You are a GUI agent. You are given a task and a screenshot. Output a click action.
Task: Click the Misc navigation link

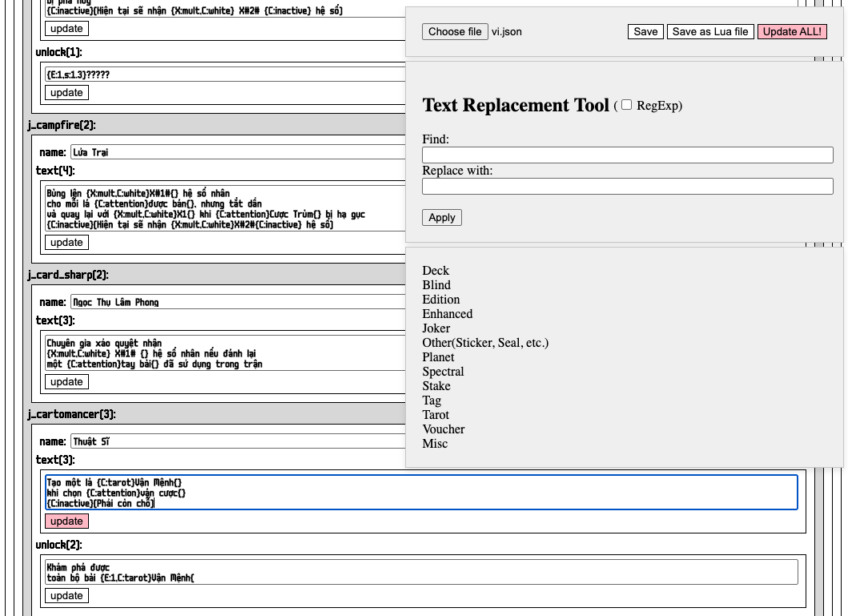click(435, 444)
